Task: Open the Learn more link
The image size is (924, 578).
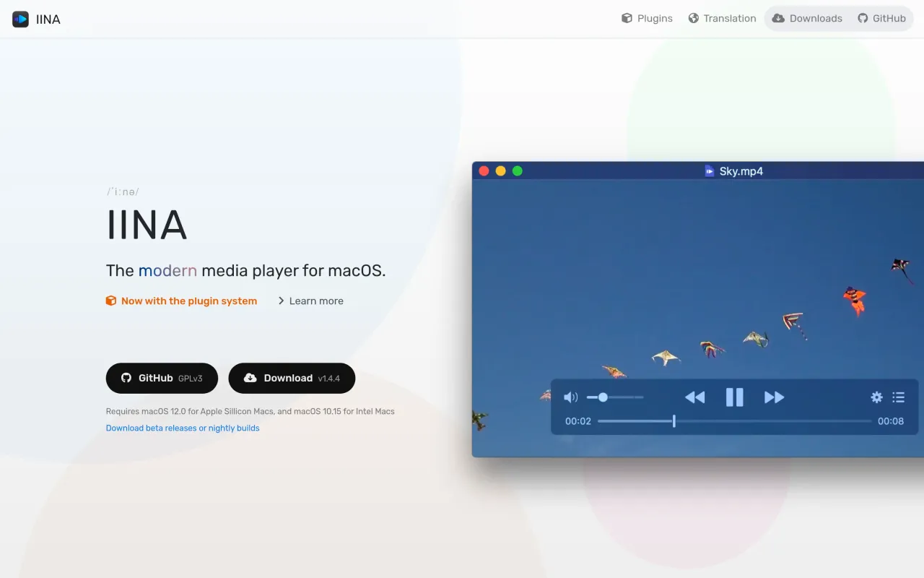Action: pos(310,301)
